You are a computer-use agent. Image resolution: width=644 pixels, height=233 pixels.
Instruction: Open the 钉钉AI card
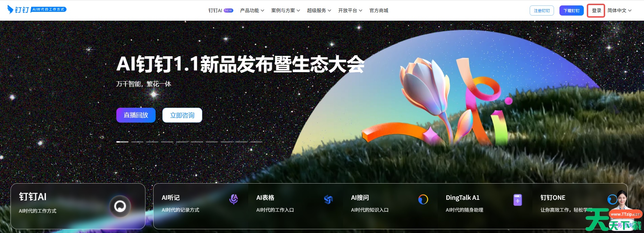pyautogui.click(x=78, y=206)
